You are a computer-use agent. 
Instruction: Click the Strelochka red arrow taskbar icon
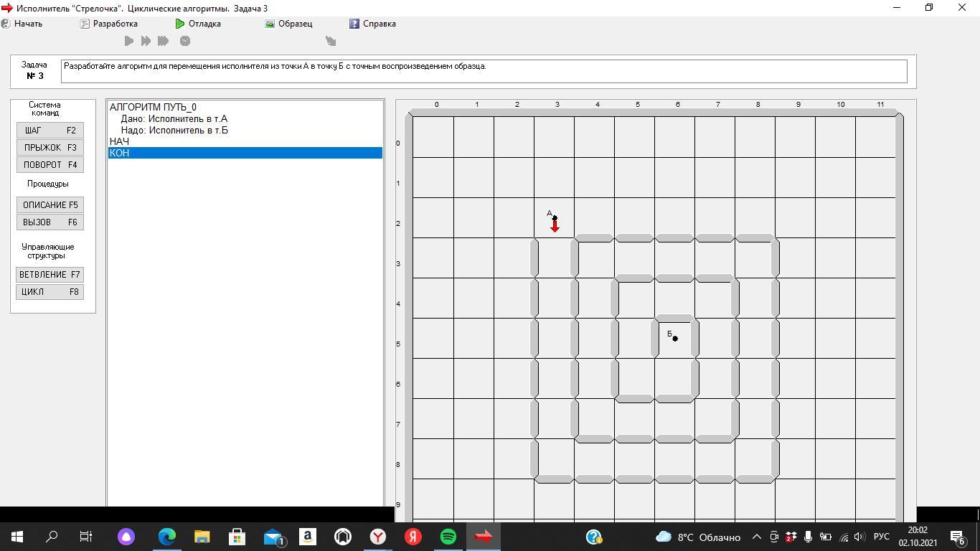click(484, 537)
